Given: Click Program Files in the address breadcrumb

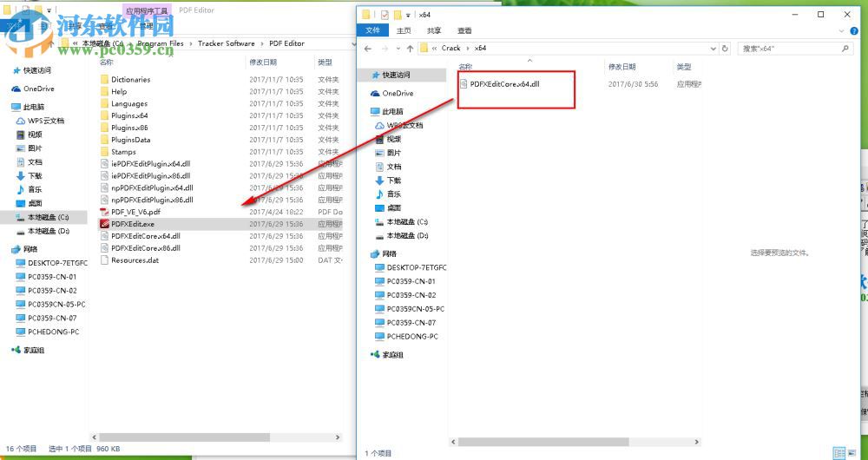Looking at the screenshot, I should click(161, 43).
